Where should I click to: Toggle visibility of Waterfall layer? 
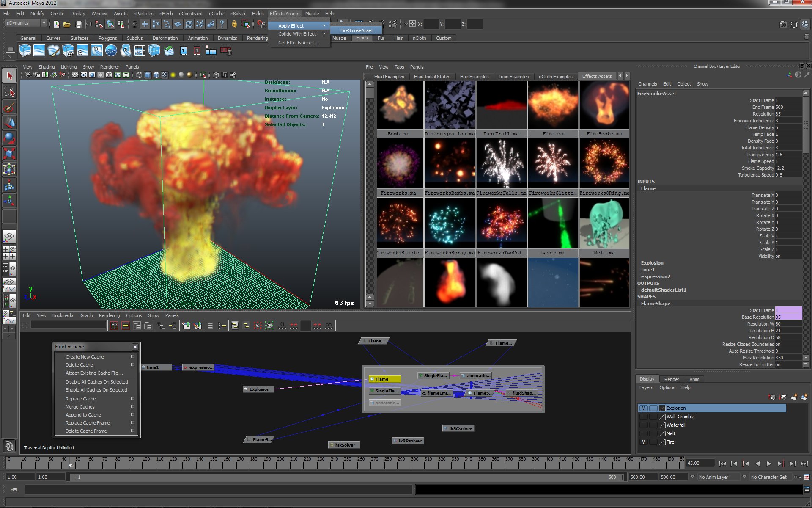pyautogui.click(x=643, y=425)
